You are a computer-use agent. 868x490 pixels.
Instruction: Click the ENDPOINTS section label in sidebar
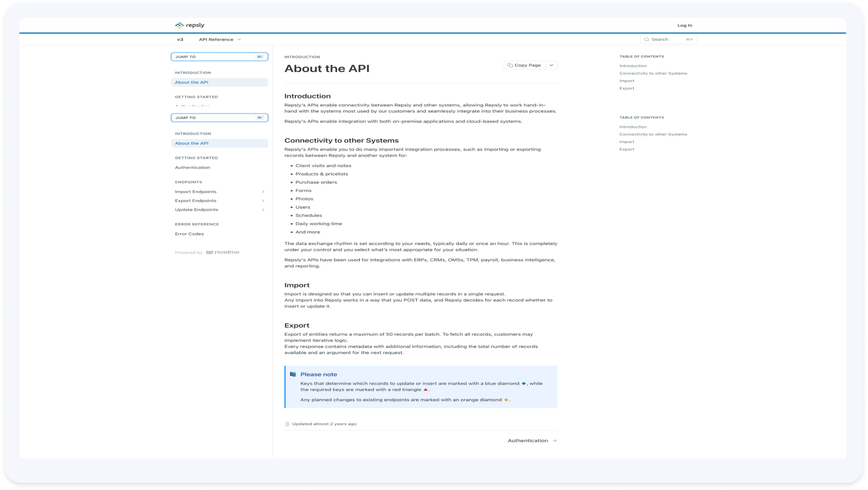tap(188, 182)
